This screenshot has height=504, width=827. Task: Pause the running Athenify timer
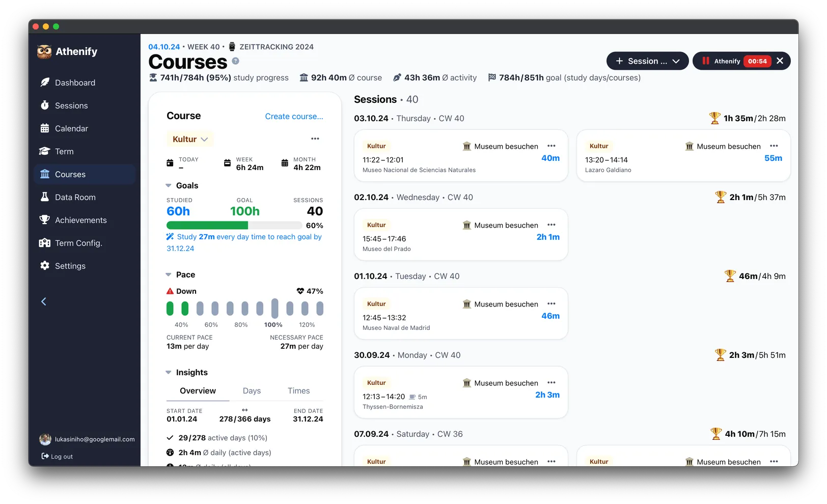[x=706, y=61]
